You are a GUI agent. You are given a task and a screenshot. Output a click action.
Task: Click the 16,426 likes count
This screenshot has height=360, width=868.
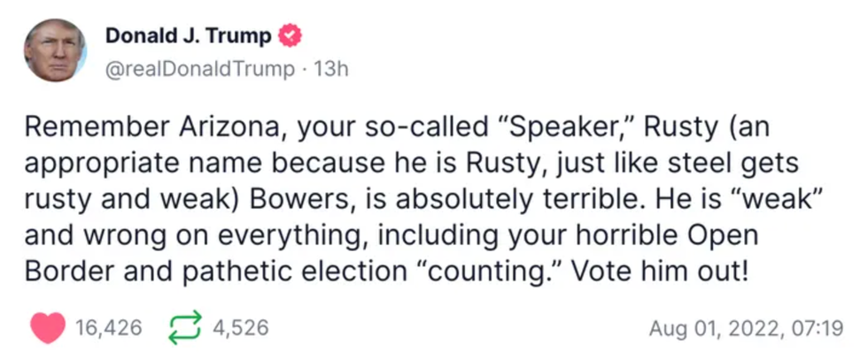[110, 328]
